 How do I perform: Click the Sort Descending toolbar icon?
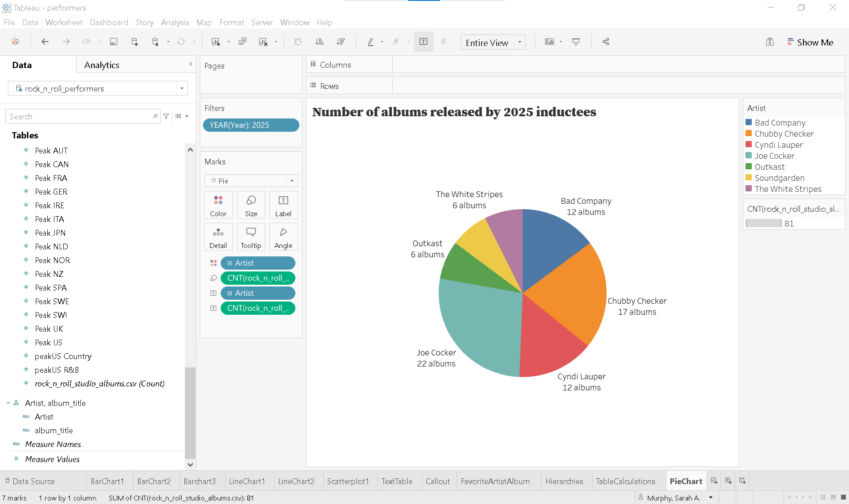(341, 42)
